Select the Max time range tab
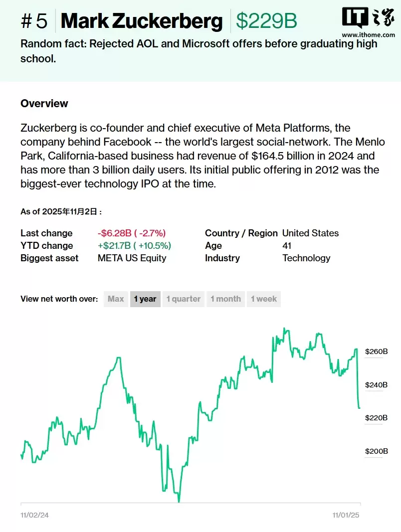Viewport: 401px width, 532px height. pyautogui.click(x=116, y=299)
